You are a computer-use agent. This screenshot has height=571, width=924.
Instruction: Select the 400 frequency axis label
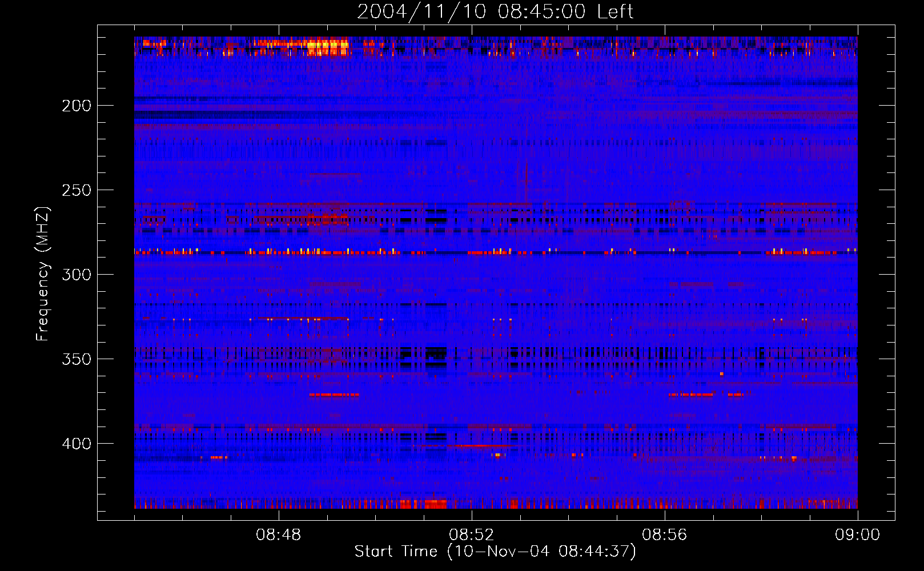pos(77,444)
